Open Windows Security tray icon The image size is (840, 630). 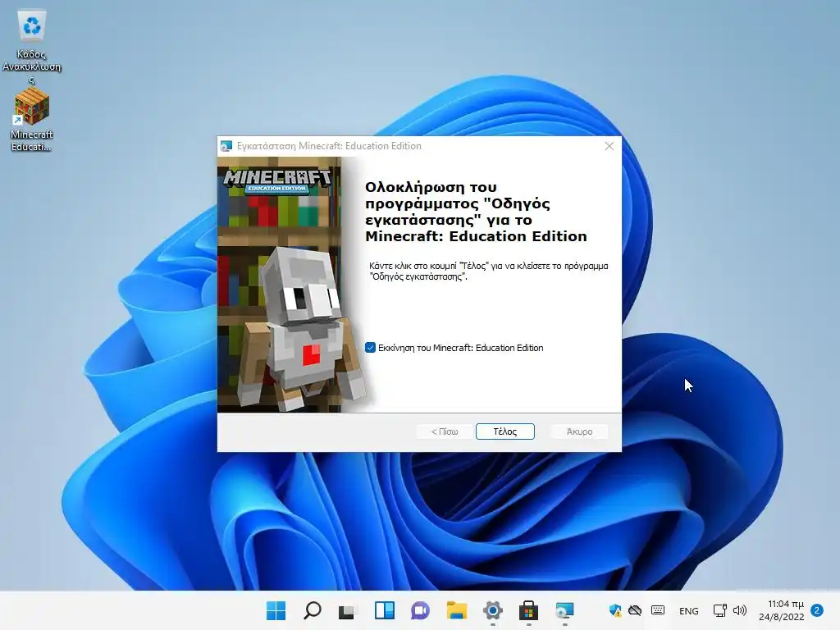pos(615,610)
